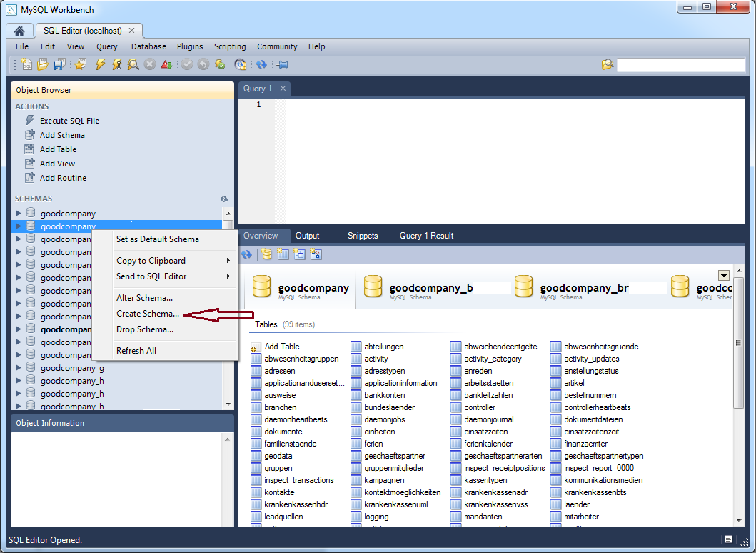Image resolution: width=756 pixels, height=553 pixels.
Task: Open the Copy to Clipboard submenu
Action: tap(165, 261)
